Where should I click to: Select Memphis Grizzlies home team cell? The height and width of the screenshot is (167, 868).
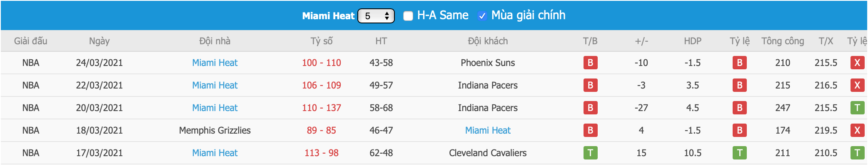215,130
